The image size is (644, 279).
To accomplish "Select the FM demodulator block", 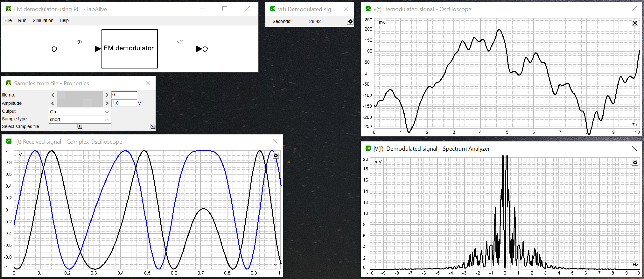I will click(x=129, y=49).
